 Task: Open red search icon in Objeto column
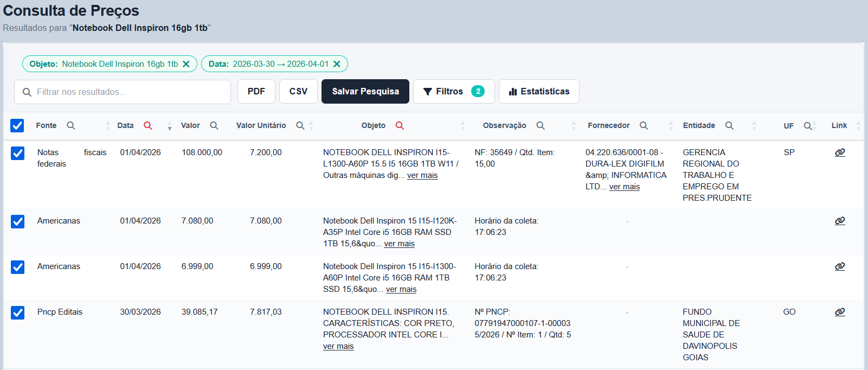tap(400, 125)
